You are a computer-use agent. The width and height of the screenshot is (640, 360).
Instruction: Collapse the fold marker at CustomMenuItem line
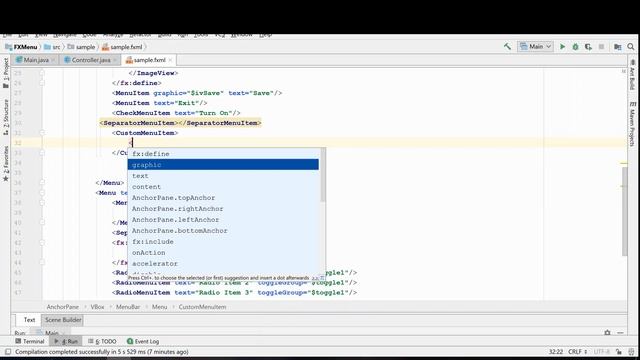click(x=42, y=133)
